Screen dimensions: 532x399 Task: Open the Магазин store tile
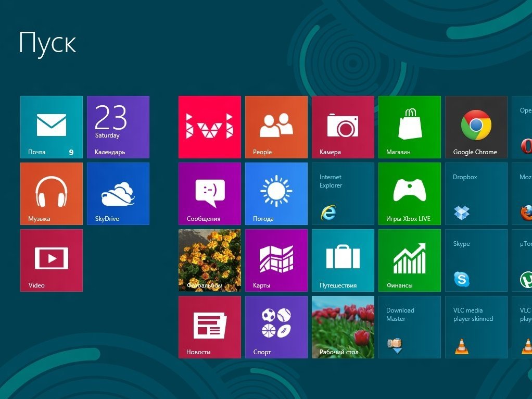(409, 127)
